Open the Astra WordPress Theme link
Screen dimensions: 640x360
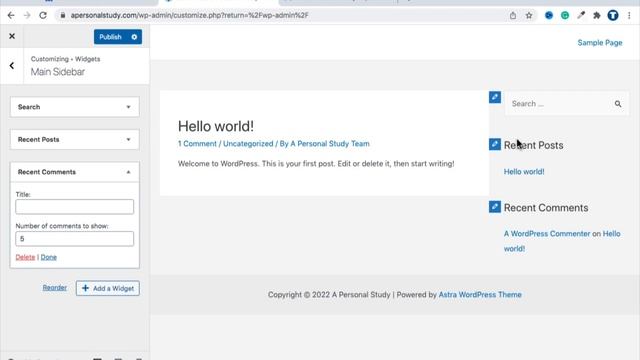click(480, 295)
